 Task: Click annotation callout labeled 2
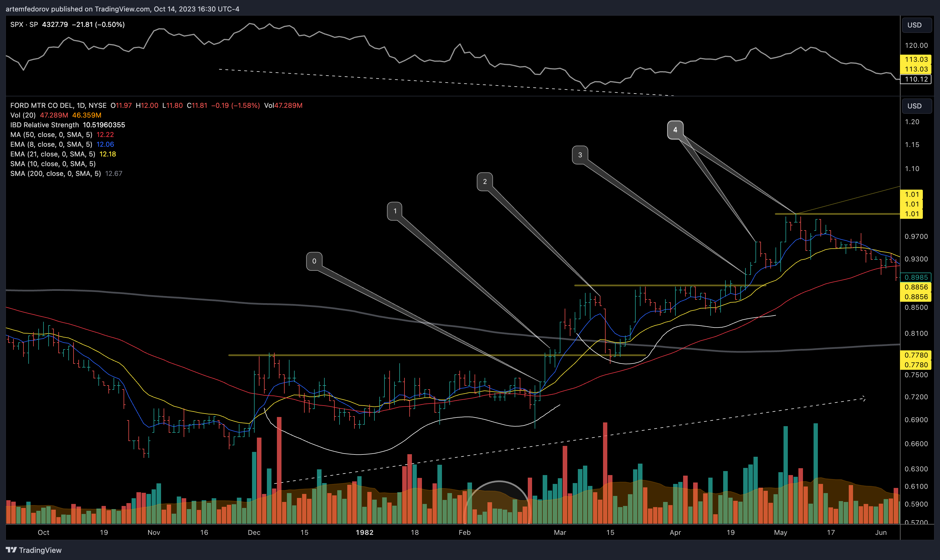coord(485,182)
